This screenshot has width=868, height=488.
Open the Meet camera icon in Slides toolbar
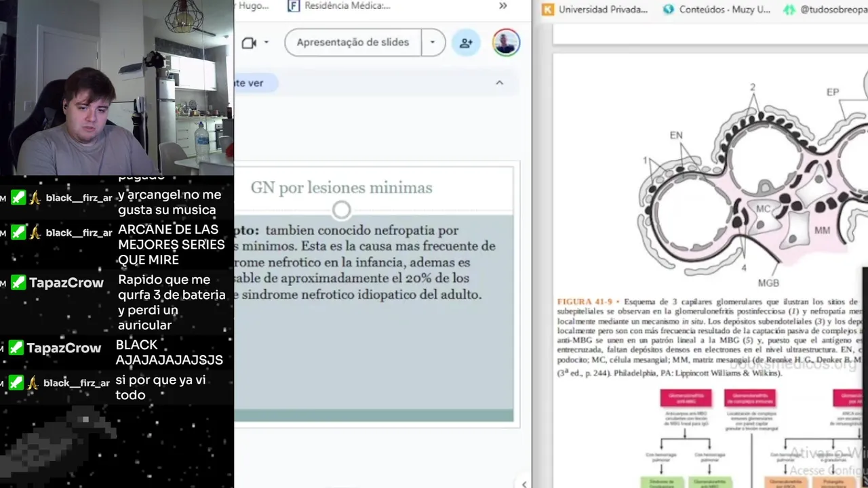249,43
